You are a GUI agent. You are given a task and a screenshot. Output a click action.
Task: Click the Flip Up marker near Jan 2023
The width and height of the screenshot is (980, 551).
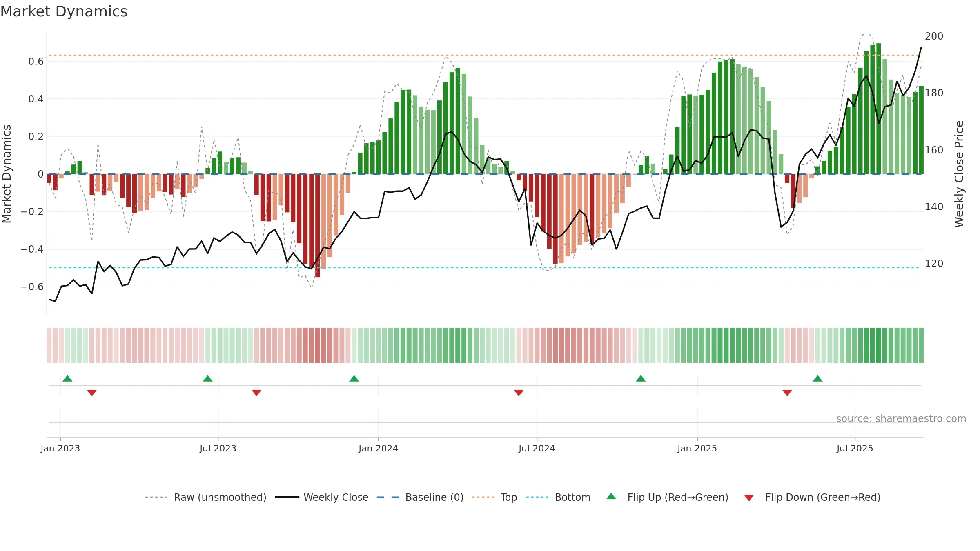(67, 378)
